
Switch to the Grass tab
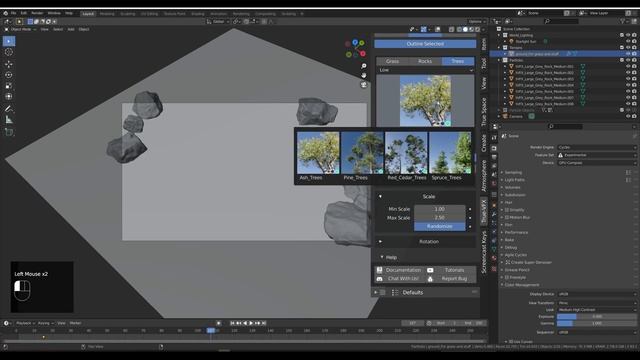coord(392,61)
